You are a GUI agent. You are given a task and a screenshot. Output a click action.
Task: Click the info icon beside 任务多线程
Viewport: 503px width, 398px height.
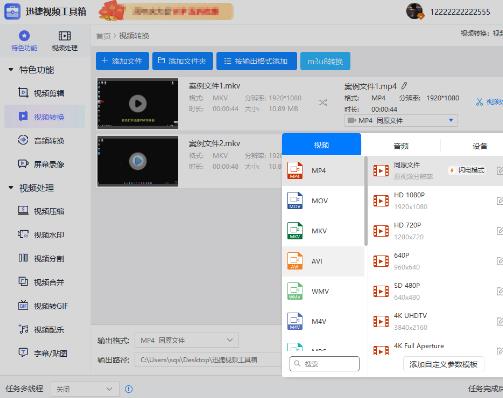coord(129,389)
